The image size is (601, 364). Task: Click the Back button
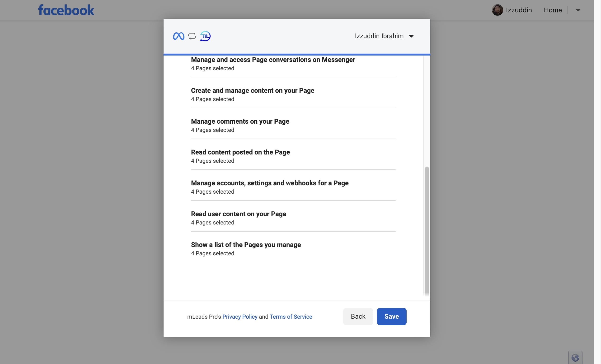(x=358, y=316)
